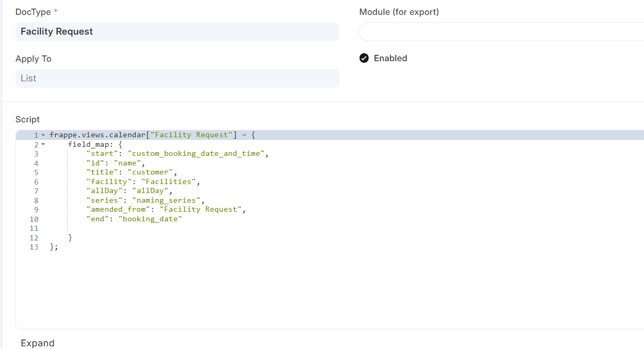Click line number 5 in the gutter

(36, 172)
